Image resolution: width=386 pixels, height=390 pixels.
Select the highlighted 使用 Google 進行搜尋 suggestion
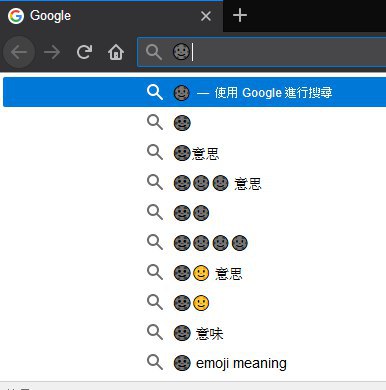click(x=194, y=92)
